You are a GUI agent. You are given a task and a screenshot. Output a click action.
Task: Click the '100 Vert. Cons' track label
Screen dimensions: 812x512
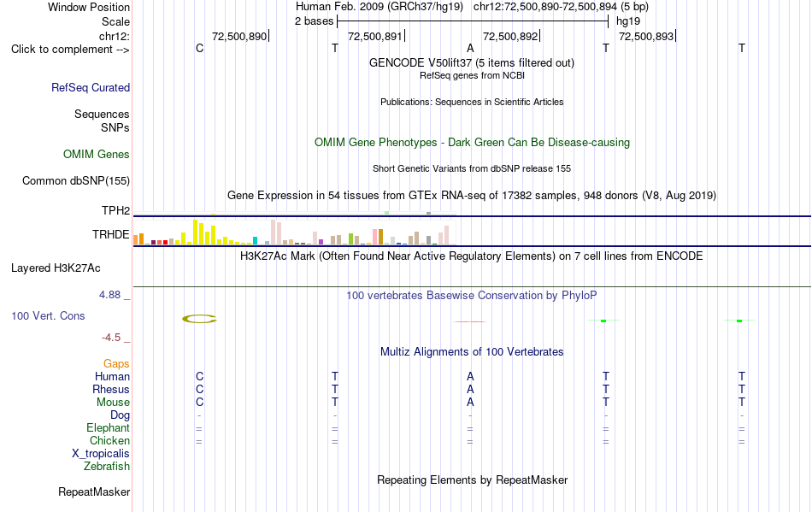click(48, 315)
